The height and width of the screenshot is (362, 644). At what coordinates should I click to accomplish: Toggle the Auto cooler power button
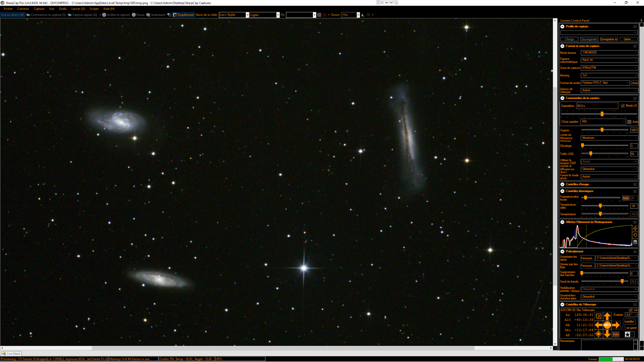tap(626, 198)
